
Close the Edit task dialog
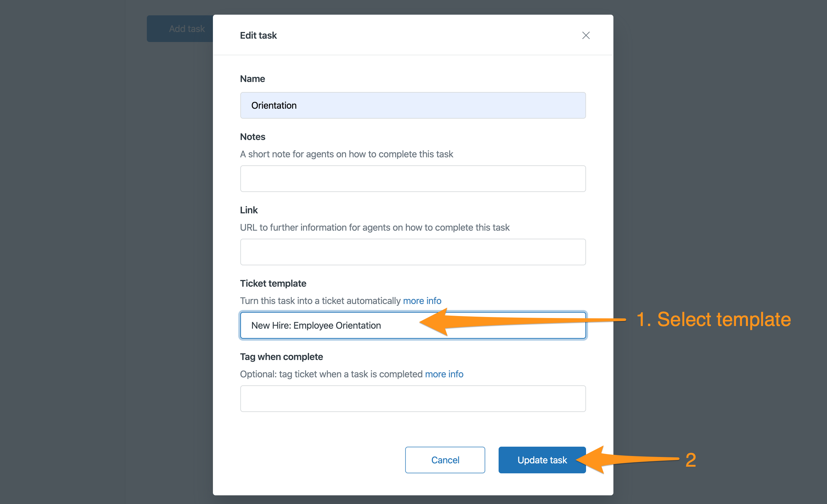(x=586, y=35)
